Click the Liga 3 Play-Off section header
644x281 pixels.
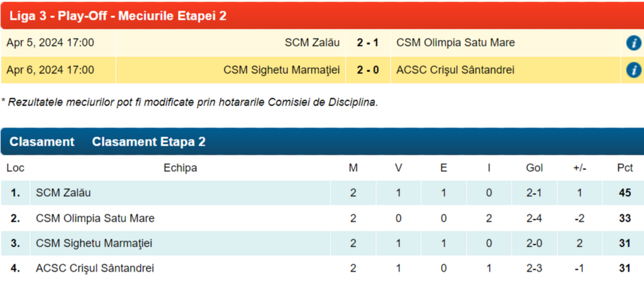point(118,16)
